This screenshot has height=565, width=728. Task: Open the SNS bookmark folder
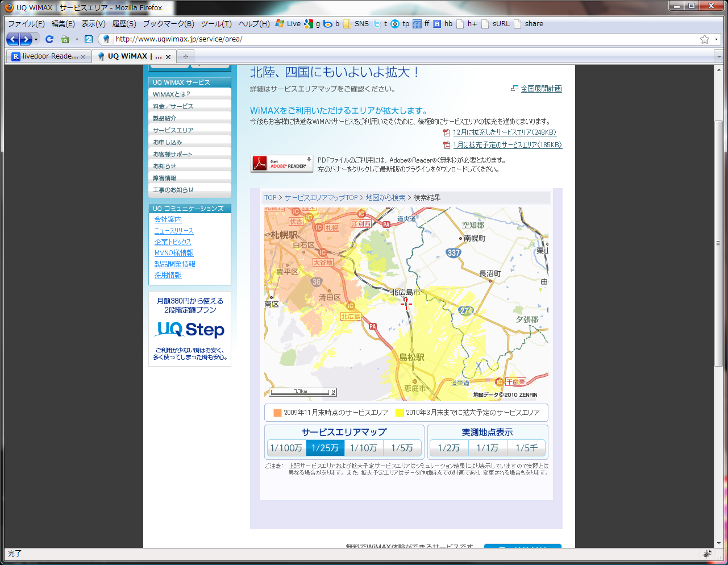pos(356,23)
